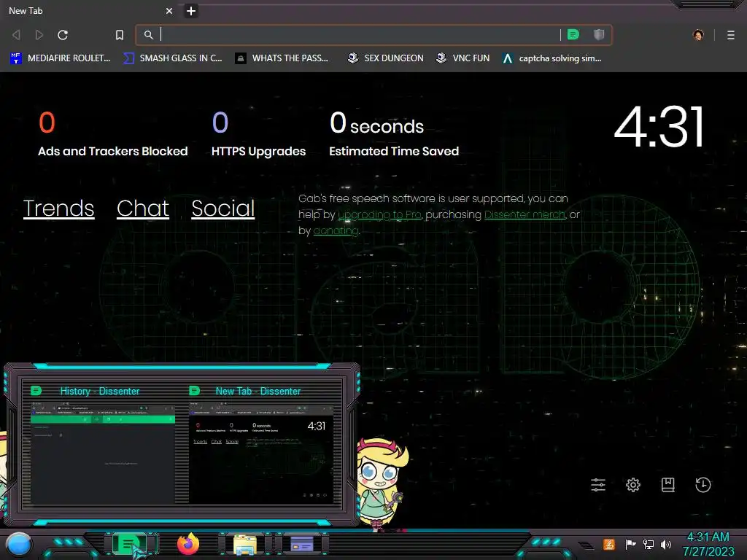Click the large 4:31 clock
Screen dimensions: 747x560
pos(659,127)
